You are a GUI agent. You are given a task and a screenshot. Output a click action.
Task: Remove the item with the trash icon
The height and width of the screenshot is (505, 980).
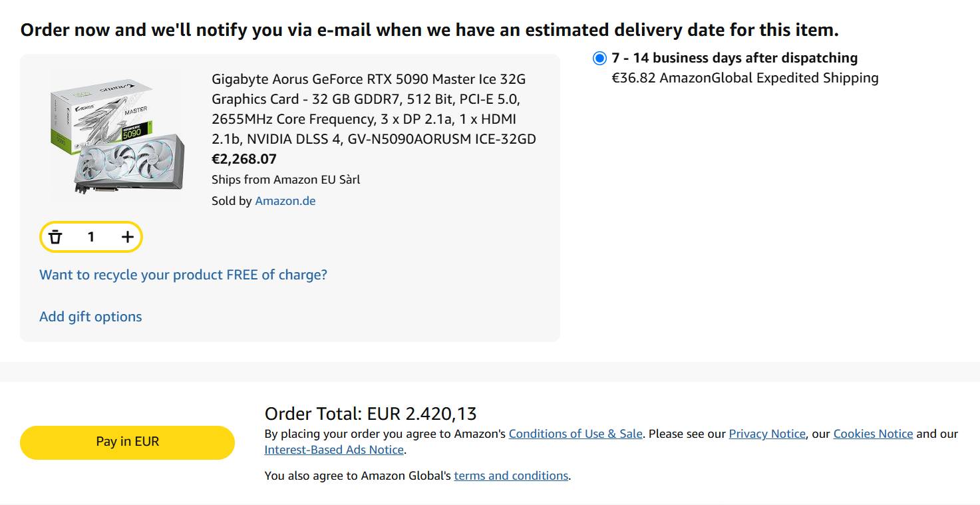[55, 237]
